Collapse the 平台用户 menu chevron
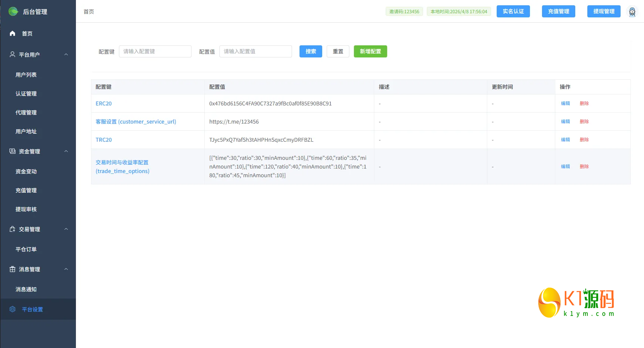644x348 pixels. coord(66,54)
